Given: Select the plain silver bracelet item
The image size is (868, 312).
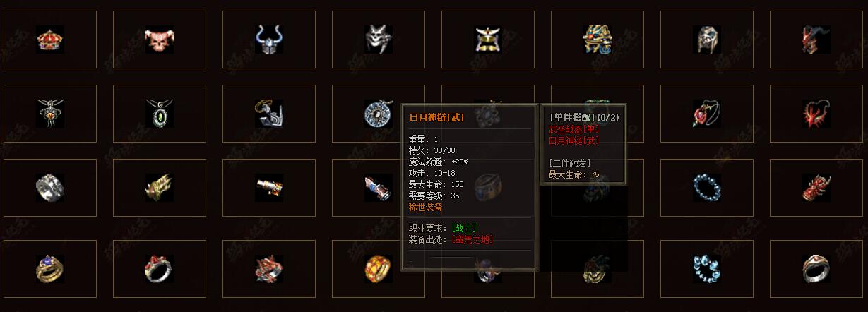Looking at the screenshot, I should (50, 188).
